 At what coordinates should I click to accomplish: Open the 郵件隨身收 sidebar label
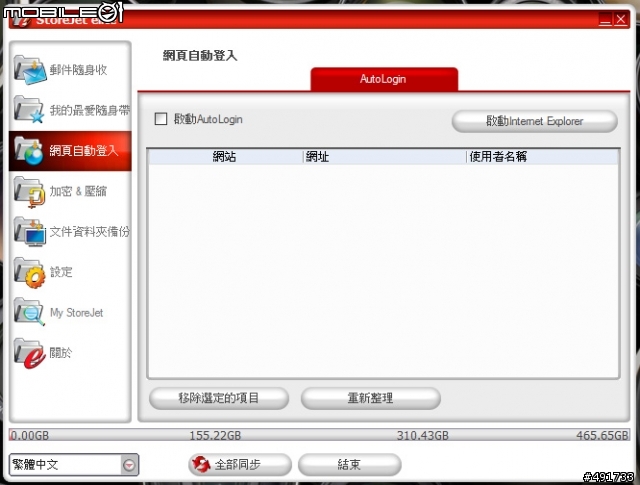78,70
